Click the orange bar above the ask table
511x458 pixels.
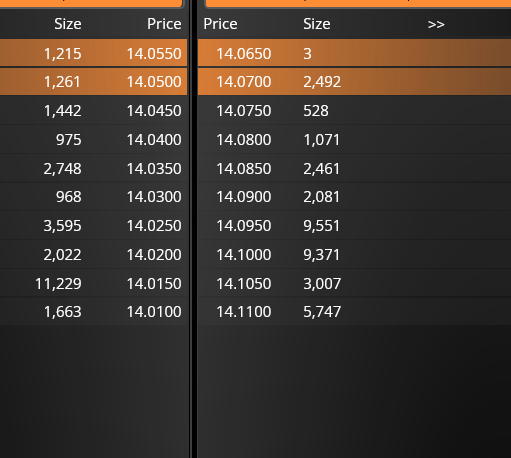[x=358, y=3]
